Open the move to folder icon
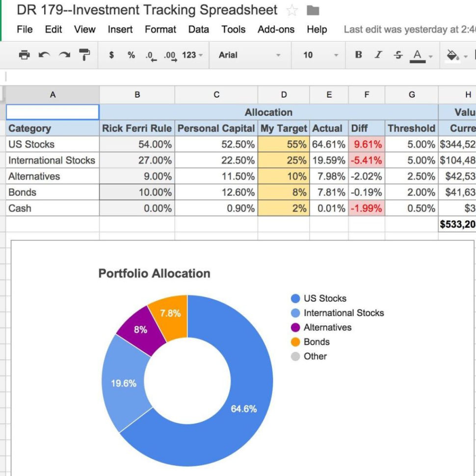The height and width of the screenshot is (476, 476). click(x=313, y=10)
